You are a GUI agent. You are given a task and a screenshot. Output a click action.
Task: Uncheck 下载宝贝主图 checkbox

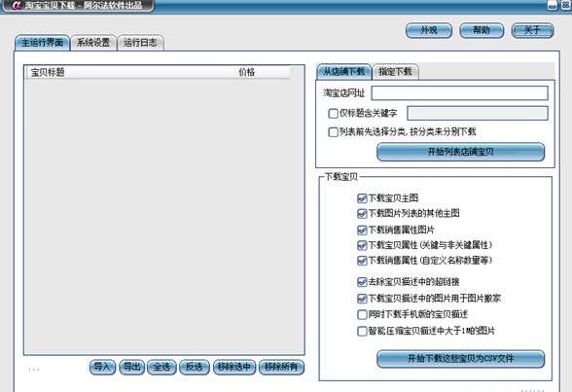pos(362,198)
